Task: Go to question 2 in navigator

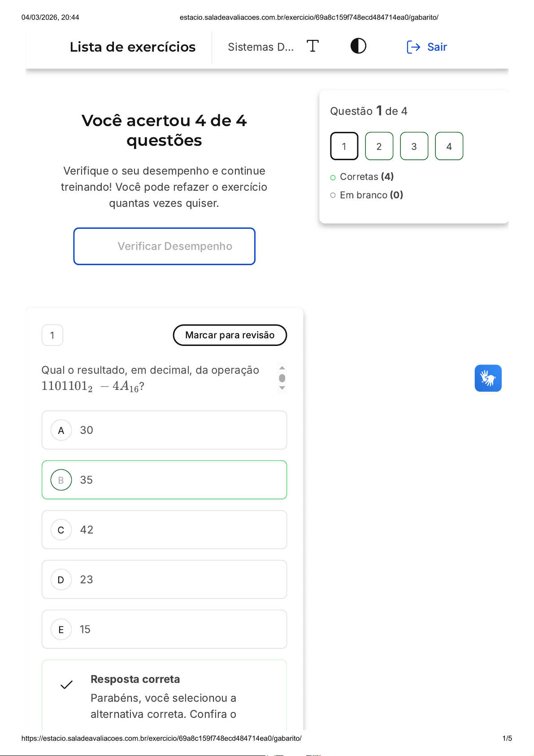Action: pyautogui.click(x=379, y=146)
